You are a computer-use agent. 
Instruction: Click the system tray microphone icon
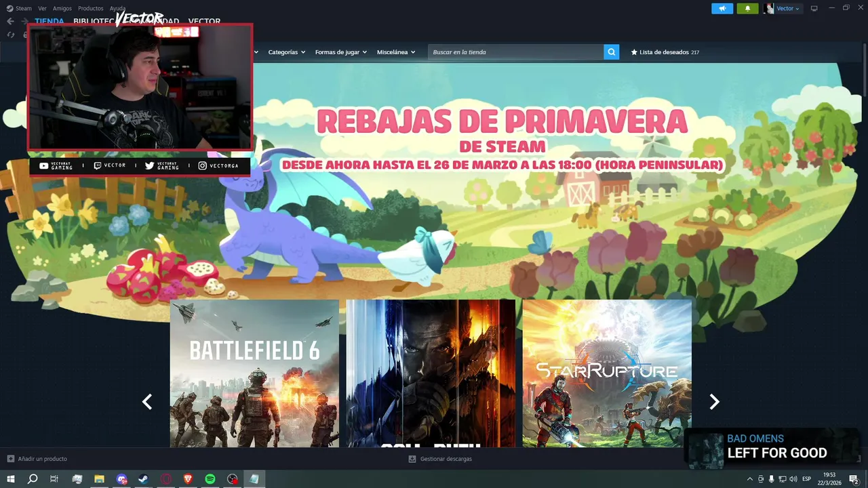(x=771, y=479)
